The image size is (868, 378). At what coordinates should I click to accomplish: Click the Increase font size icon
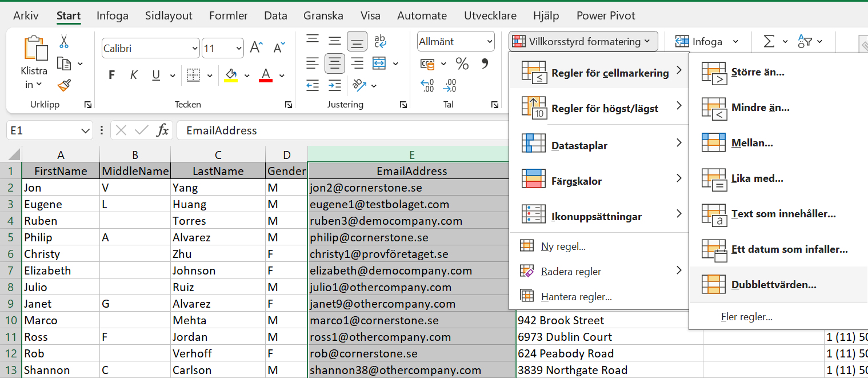tap(257, 48)
